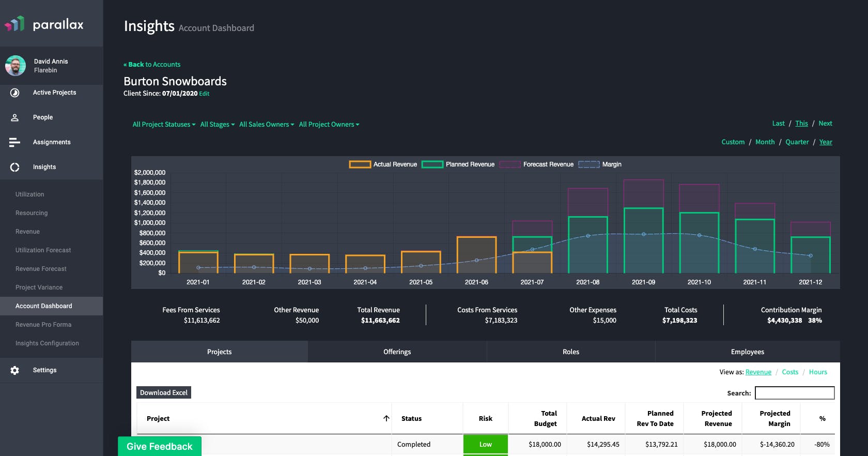
Task: Expand the All Project Statuses dropdown
Action: [164, 125]
